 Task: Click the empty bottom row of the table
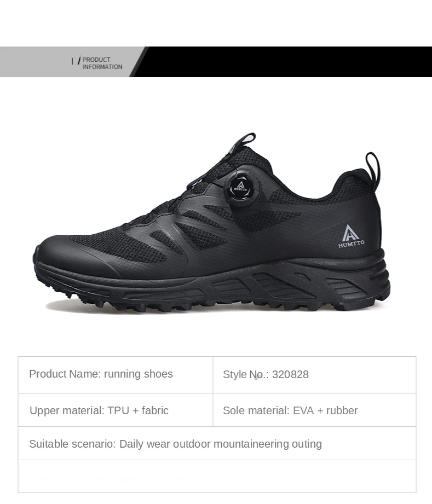click(217, 476)
